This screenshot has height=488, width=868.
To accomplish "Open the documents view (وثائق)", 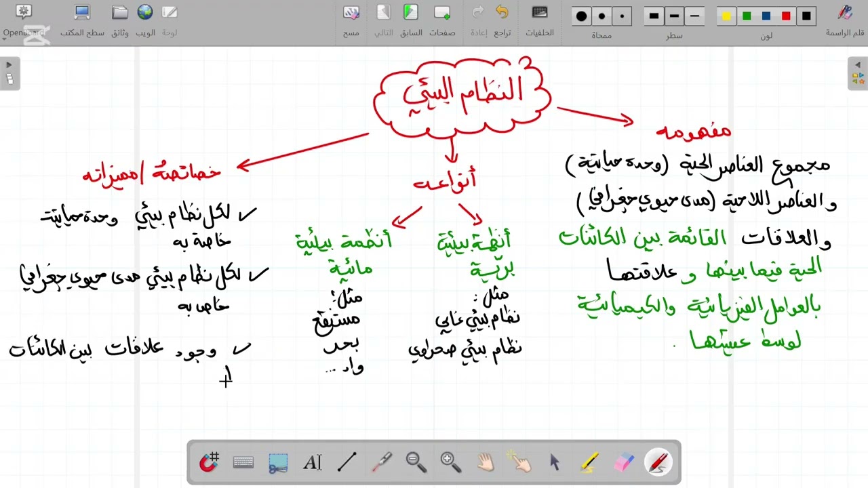I will point(120,20).
